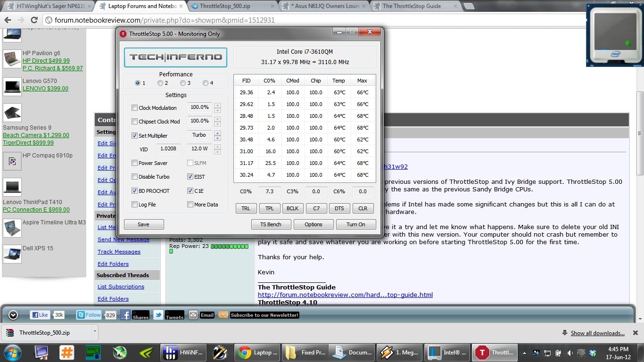Increase Set Multiplier with up arrow
Screen dimensions: 644x362
point(217,133)
